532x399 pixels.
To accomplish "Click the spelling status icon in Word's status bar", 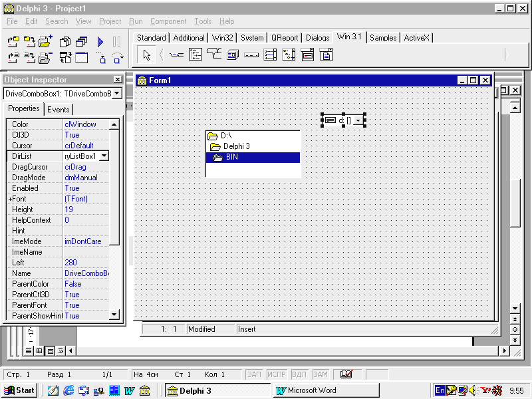I will point(346,374).
